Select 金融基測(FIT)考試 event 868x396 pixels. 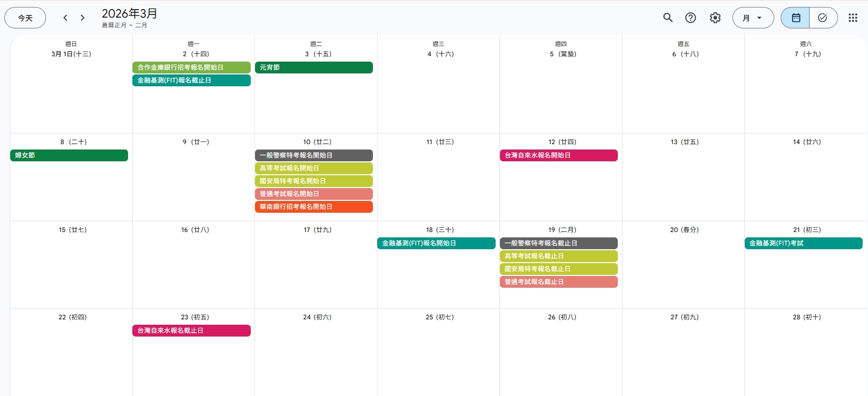click(803, 243)
